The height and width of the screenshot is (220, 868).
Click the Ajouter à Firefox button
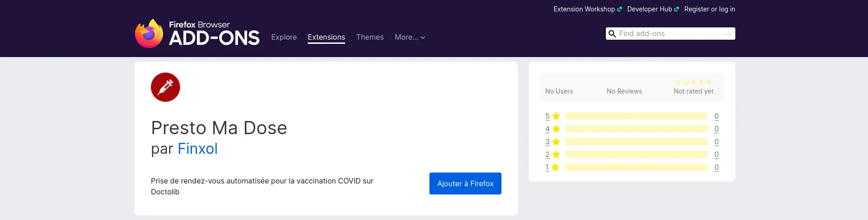click(465, 183)
